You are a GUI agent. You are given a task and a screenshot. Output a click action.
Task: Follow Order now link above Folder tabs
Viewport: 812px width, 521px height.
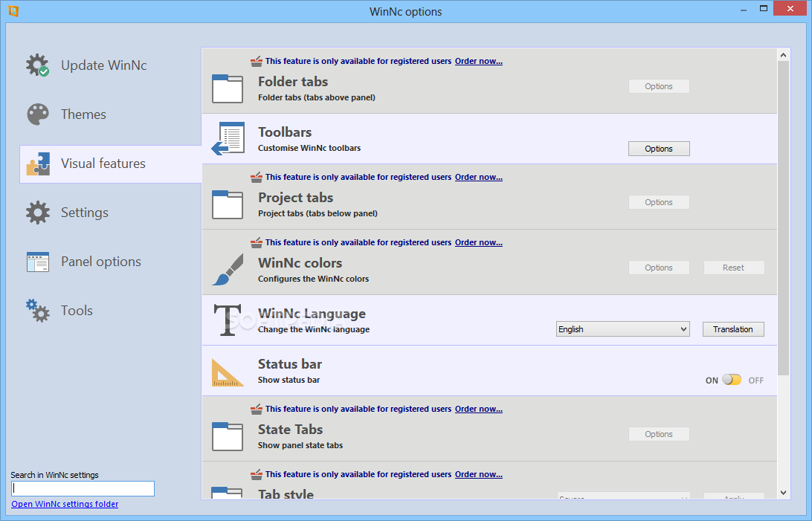coord(479,61)
